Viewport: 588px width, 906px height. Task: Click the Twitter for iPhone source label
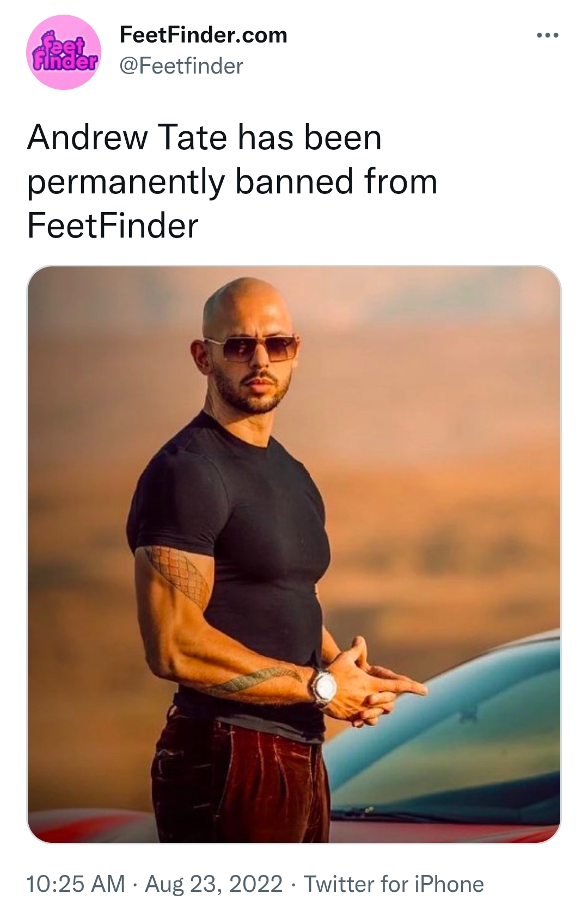pyautogui.click(x=394, y=884)
